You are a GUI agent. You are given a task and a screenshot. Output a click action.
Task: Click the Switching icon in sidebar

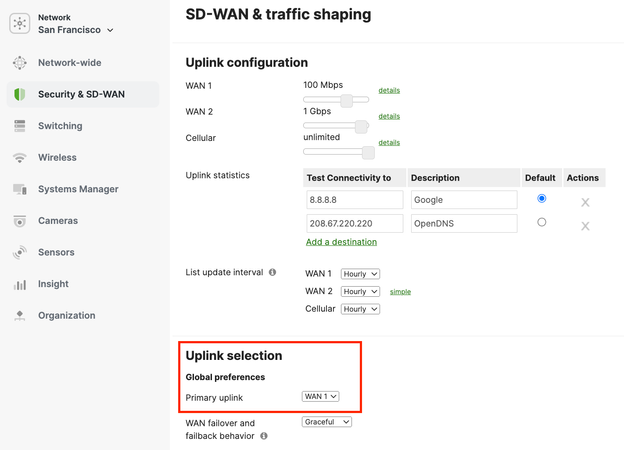(x=20, y=126)
